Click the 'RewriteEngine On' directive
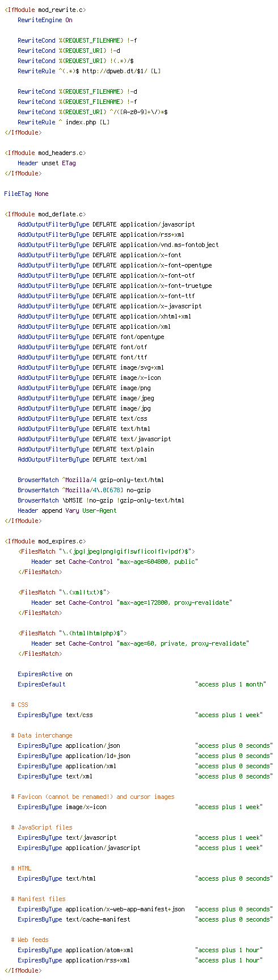 tap(45, 20)
